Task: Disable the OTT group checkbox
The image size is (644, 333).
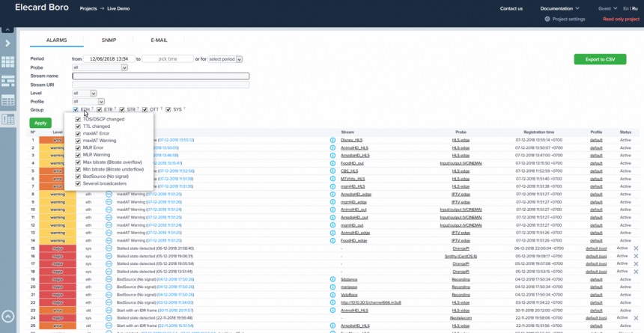Action: pyautogui.click(x=145, y=109)
